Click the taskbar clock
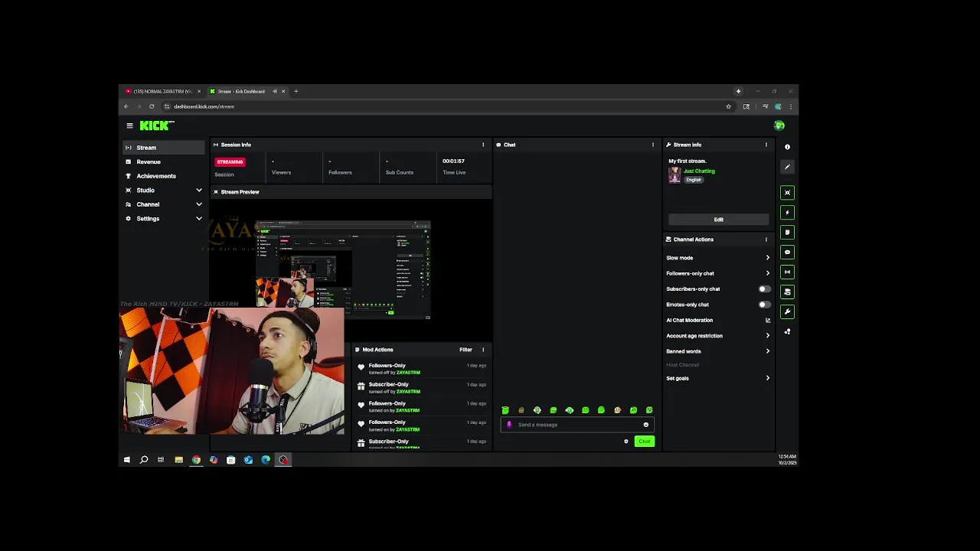980x551 pixels. (787, 460)
